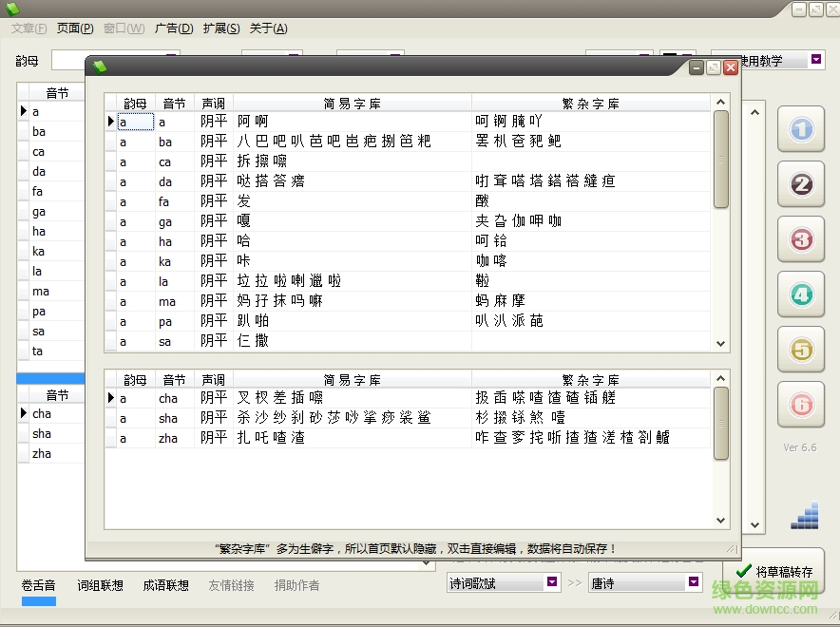This screenshot has width=840, height=627.
Task: Expand the 'cha' entry in lower list
Action: (x=24, y=413)
